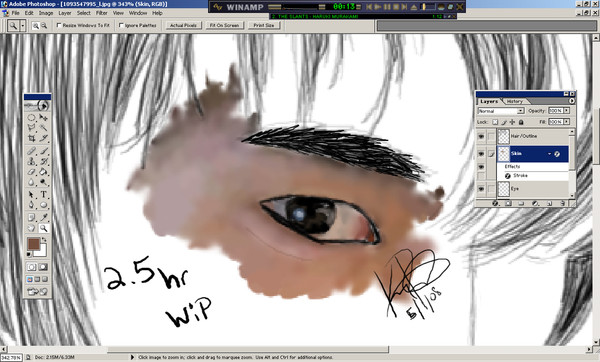Select the Move tool

coord(44,117)
